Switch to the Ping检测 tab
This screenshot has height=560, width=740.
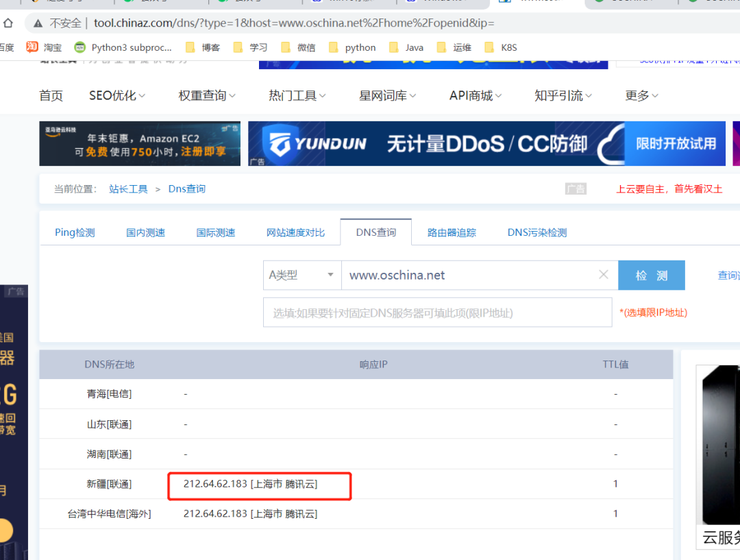pyautogui.click(x=75, y=232)
